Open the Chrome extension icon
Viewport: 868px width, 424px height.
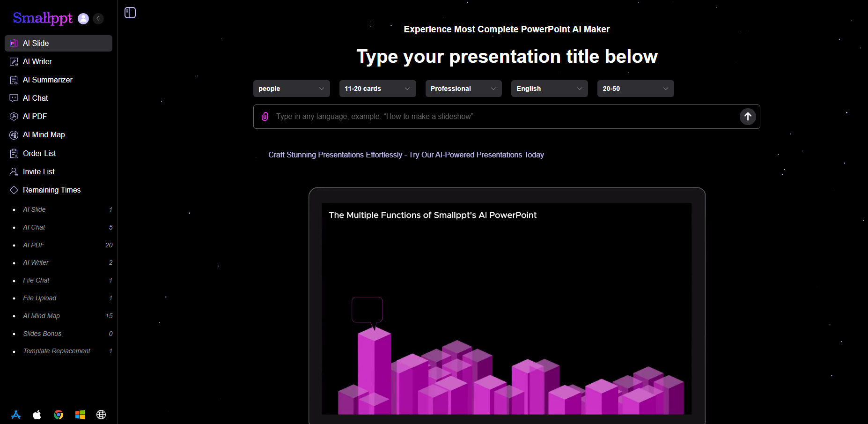click(59, 415)
